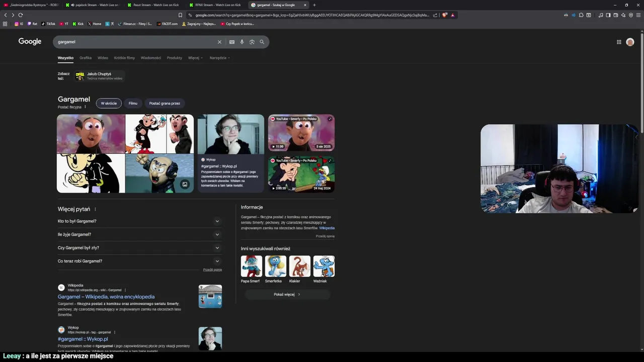Screen dimensions: 644x362
Task: Select the Wiadomości tab
Action: click(x=151, y=58)
